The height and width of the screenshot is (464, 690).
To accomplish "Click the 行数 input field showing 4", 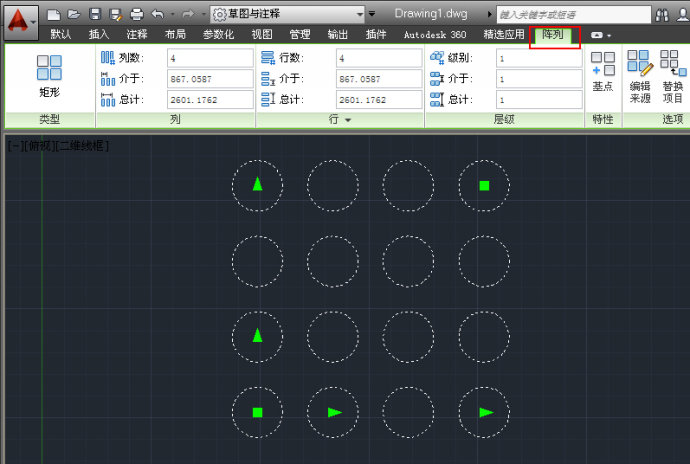I will [378, 58].
